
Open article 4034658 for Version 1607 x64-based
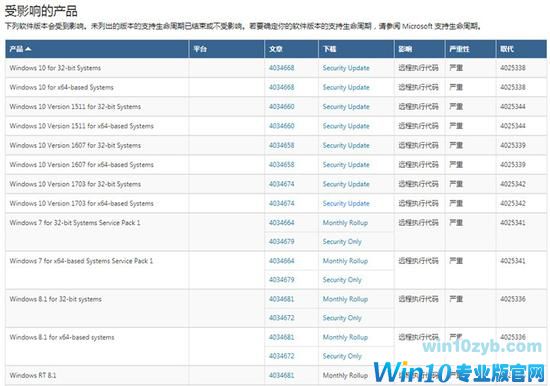click(281, 165)
